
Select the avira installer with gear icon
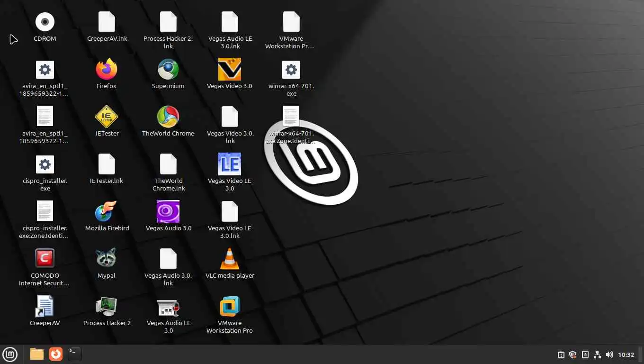[45, 70]
